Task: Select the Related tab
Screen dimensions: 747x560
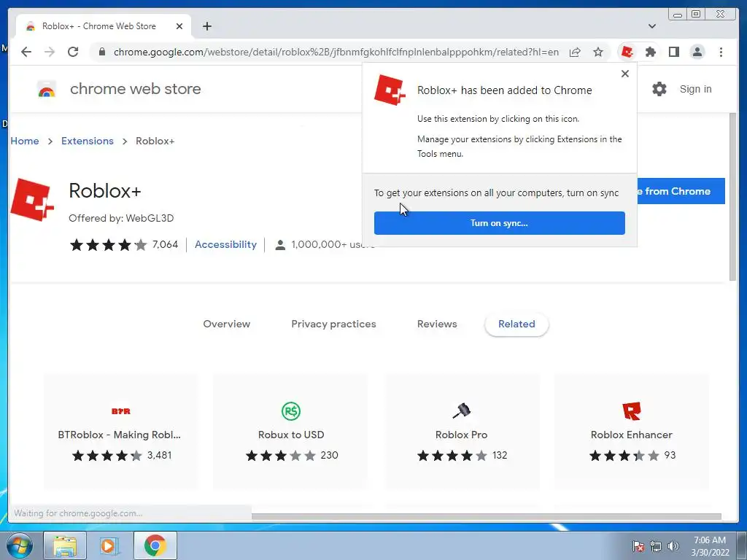Action: coord(516,324)
